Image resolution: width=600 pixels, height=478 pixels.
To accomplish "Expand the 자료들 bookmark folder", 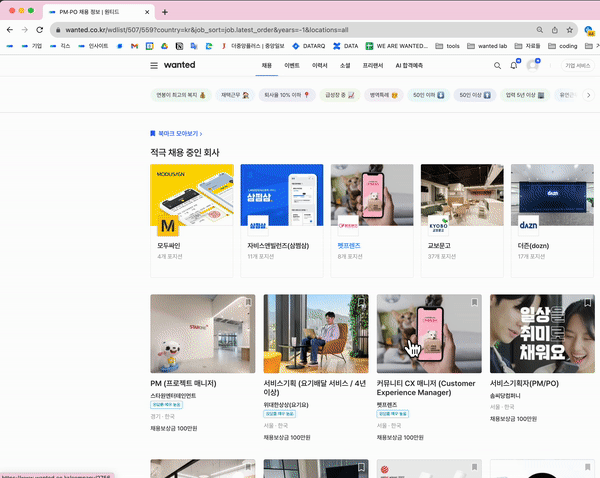I will (527, 46).
